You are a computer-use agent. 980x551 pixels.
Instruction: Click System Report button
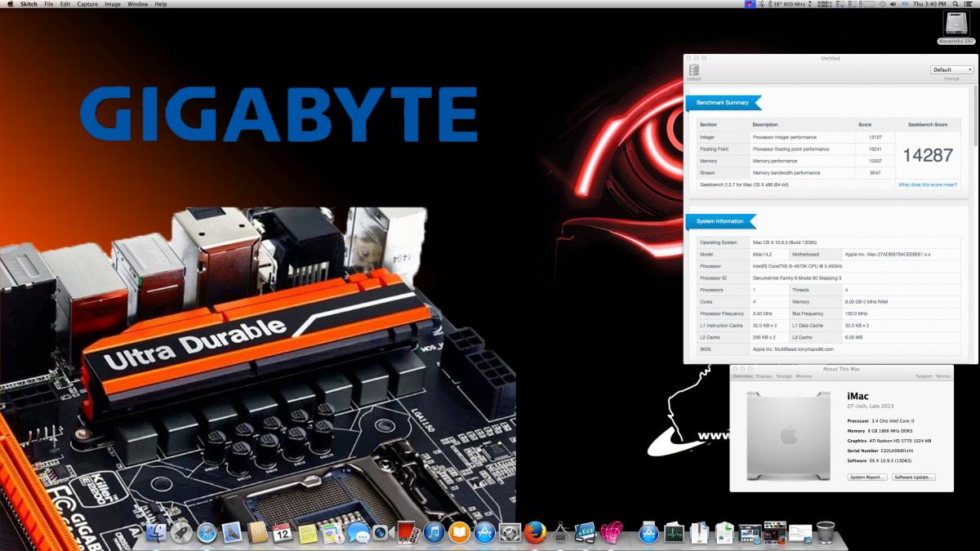tap(866, 477)
